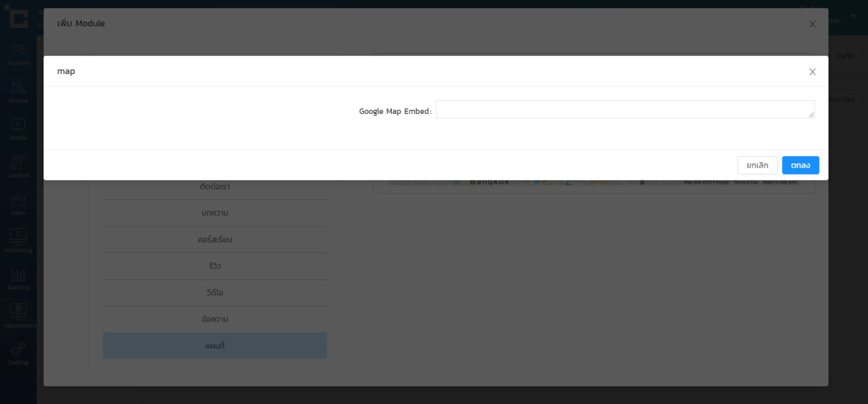
Task: Choose the รีวิว module option
Action: [x=215, y=266]
